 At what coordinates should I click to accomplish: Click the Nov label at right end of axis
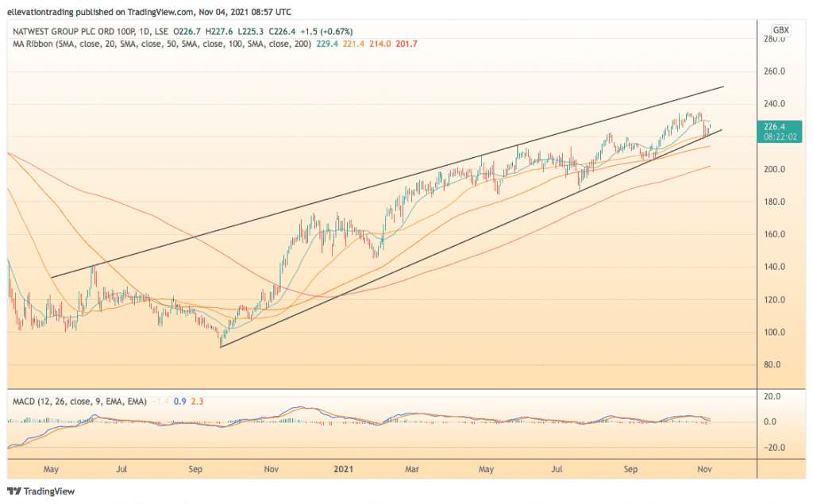click(x=705, y=469)
